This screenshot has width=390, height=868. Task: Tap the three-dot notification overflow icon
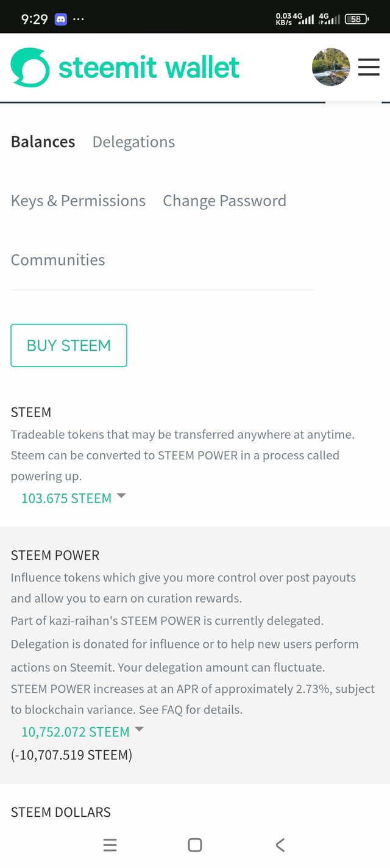coord(79,19)
